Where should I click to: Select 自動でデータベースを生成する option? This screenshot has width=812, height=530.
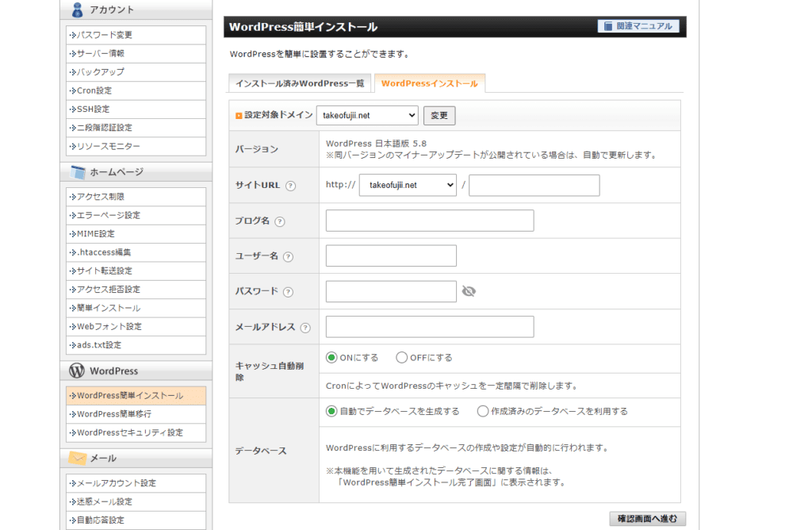[x=331, y=411]
